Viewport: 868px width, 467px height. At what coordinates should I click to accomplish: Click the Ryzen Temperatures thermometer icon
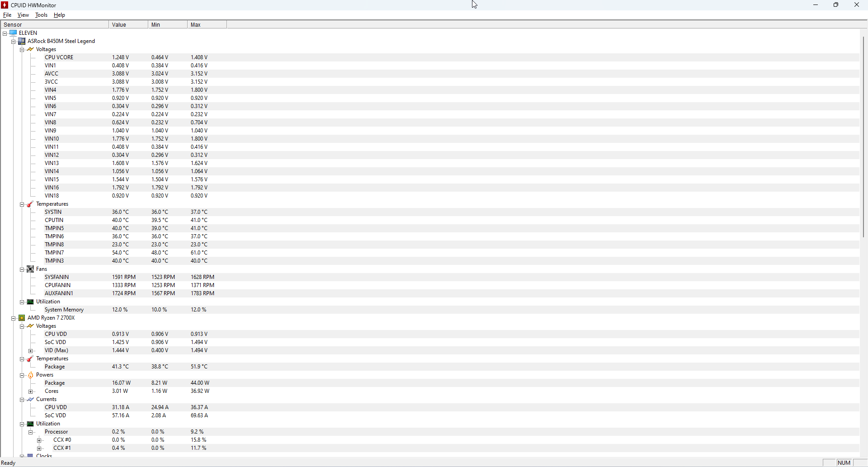[x=30, y=359]
